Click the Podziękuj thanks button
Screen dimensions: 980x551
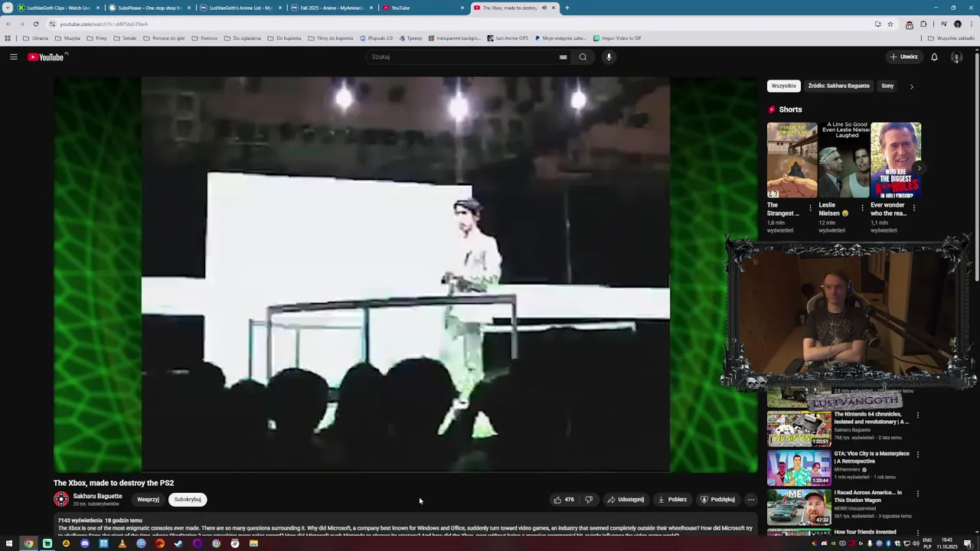[x=717, y=500]
